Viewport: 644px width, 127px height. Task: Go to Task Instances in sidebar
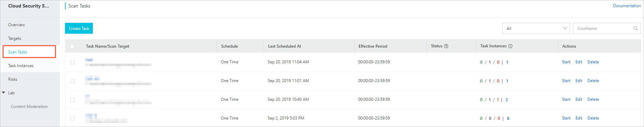(x=21, y=66)
